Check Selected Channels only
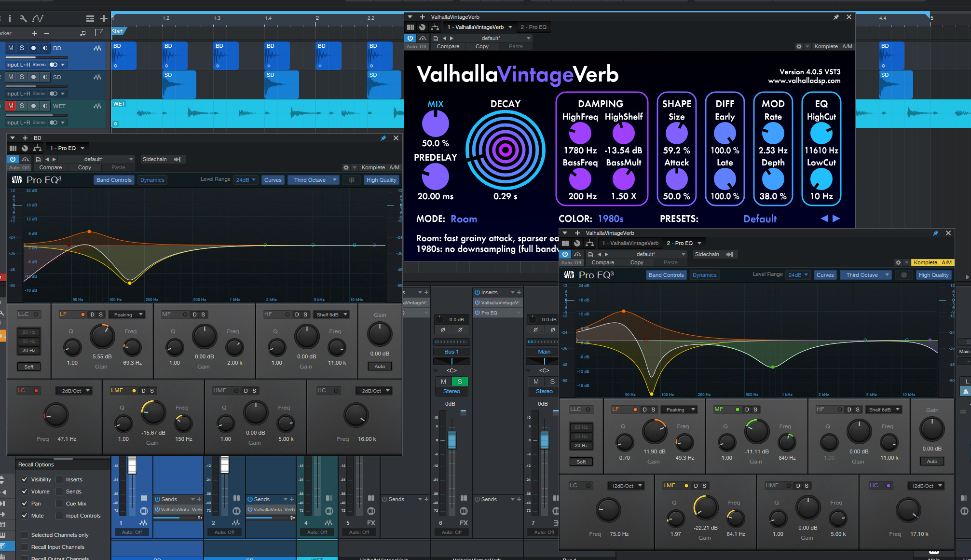Image resolution: width=971 pixels, height=560 pixels. click(25, 535)
